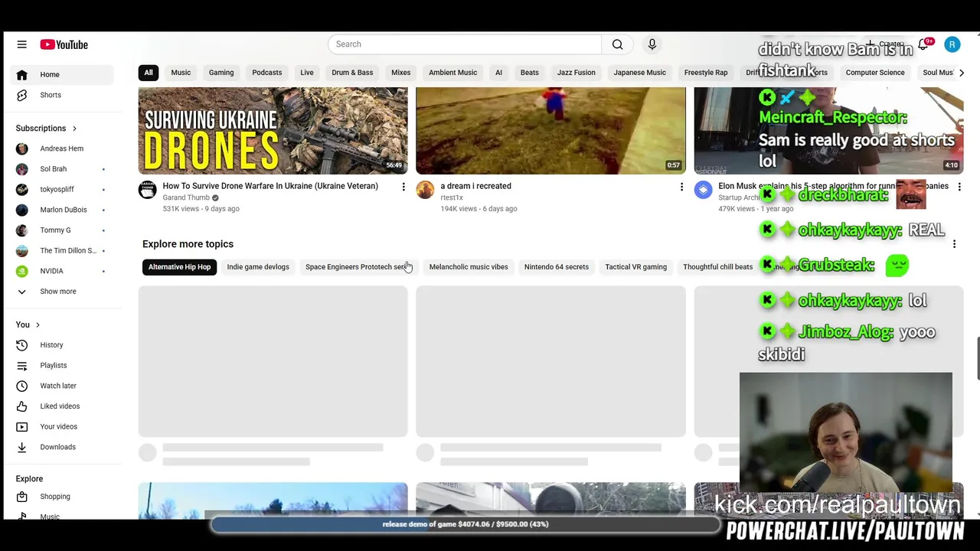The image size is (980, 551).
Task: Select the Music filter chip
Action: coord(181,73)
